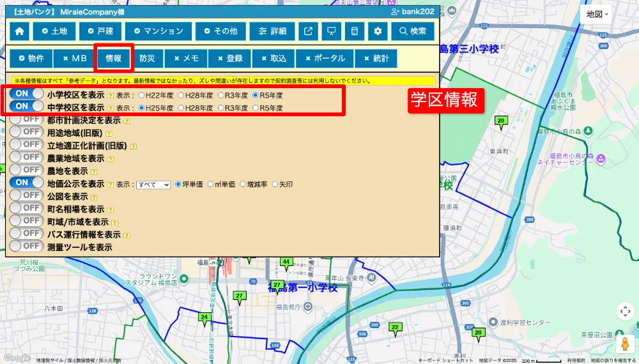Enable the 測量ツールを表示 switch
The height and width of the screenshot is (364, 639).
[26, 246]
